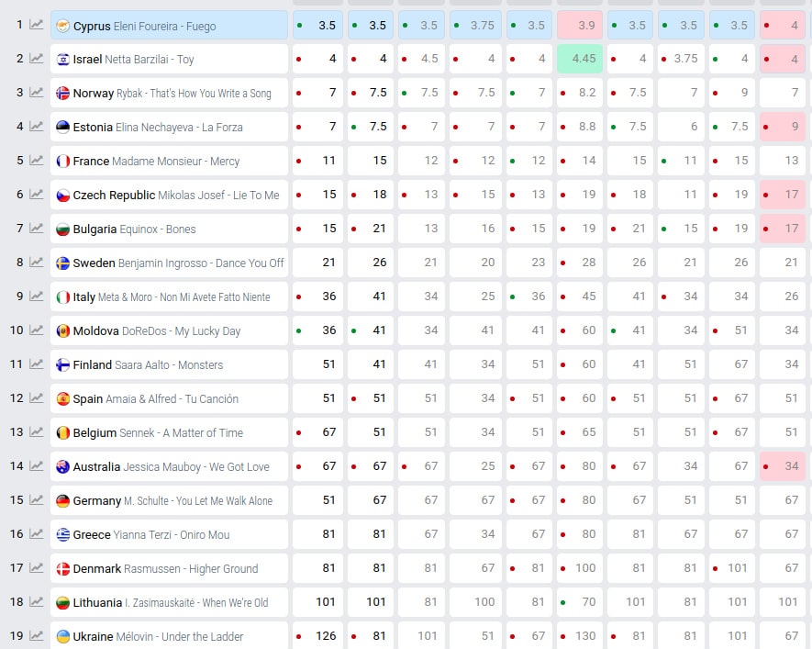Open the odds history chart icon for Italy
Image resolution: width=812 pixels, height=649 pixels.
point(37,297)
